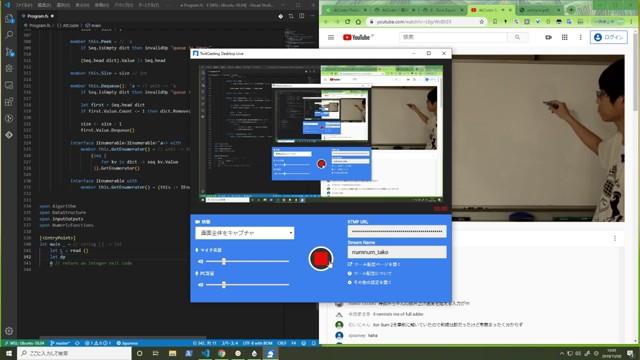
Task: Click the YouTube search magnifier button
Action: (x=517, y=37)
